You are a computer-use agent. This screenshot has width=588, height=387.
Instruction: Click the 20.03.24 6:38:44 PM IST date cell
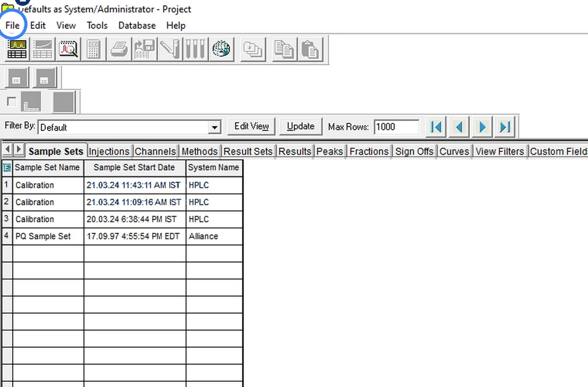135,219
